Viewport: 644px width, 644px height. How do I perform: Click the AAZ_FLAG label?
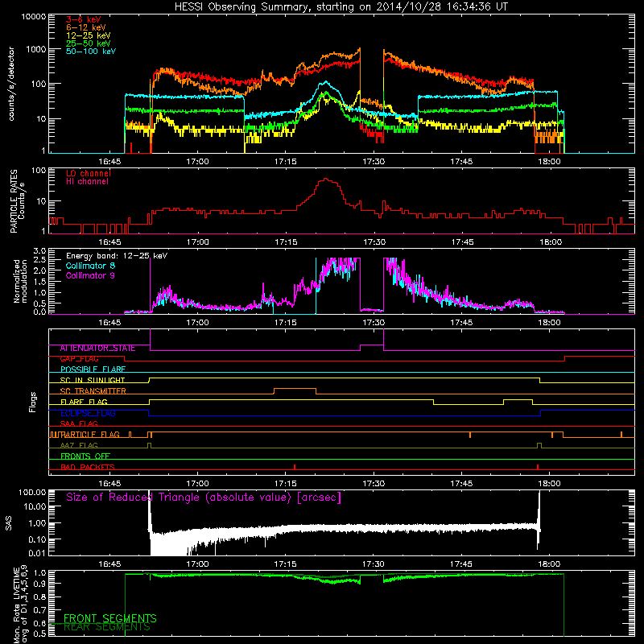click(x=79, y=446)
